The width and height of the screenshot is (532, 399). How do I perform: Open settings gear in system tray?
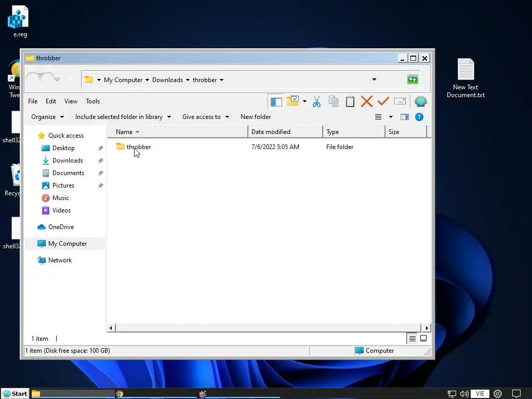click(498, 394)
